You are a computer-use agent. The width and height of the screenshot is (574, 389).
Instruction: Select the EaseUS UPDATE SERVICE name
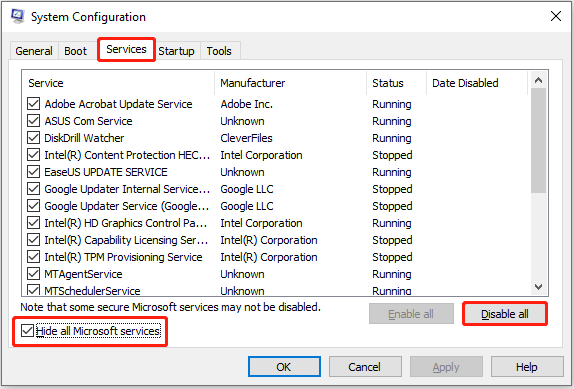pos(106,172)
